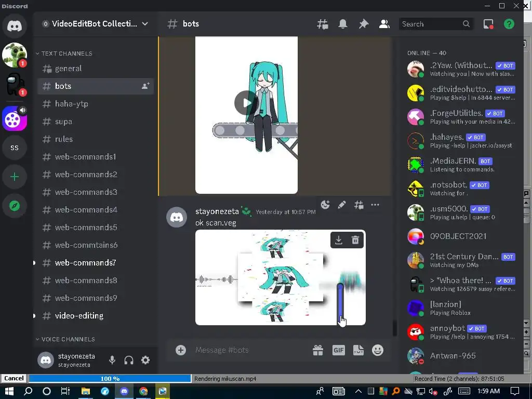Open Explore Discoverable Servers compass icon

(14, 206)
